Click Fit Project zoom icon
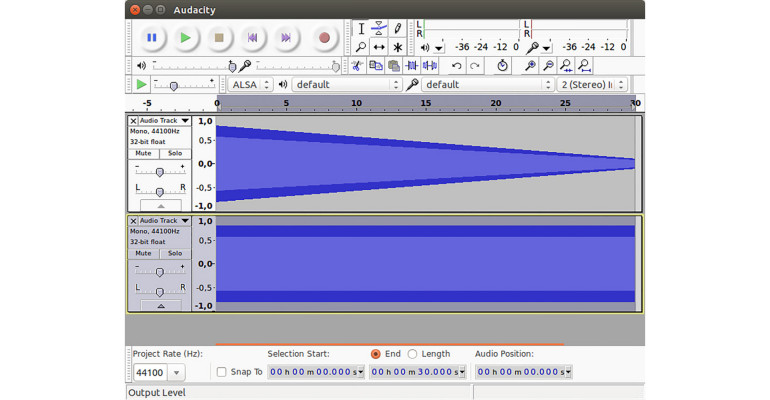This screenshot has width=770, height=400. point(584,66)
